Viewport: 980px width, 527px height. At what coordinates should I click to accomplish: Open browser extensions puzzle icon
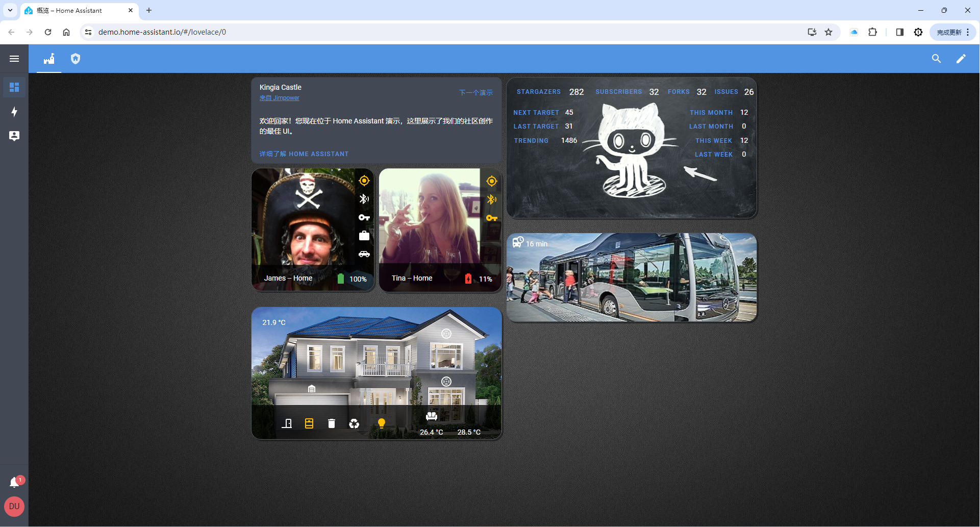[873, 32]
